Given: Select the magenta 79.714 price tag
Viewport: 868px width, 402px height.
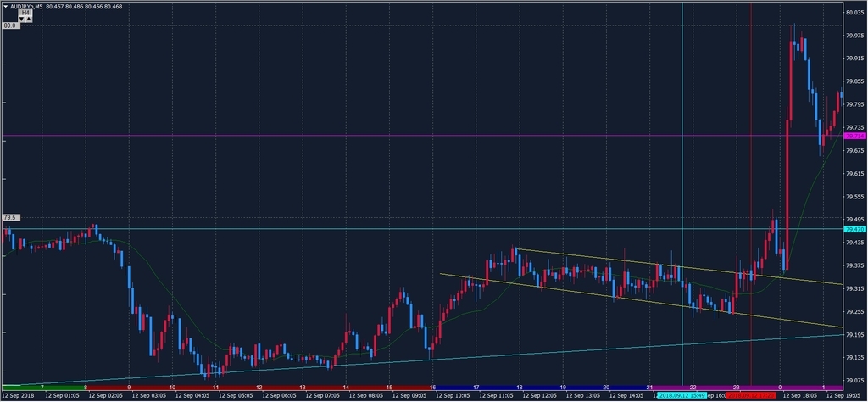Looking at the screenshot, I should (854, 136).
